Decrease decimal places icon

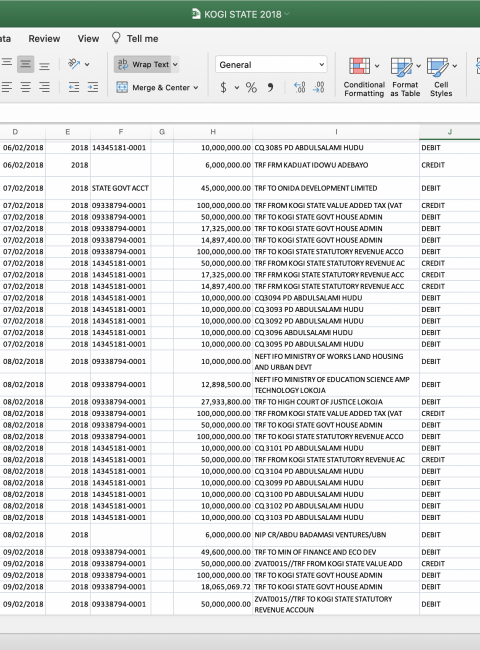[x=318, y=87]
